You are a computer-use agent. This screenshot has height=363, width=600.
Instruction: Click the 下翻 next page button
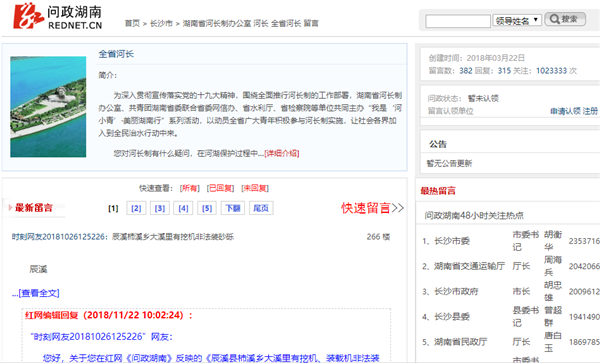(233, 208)
